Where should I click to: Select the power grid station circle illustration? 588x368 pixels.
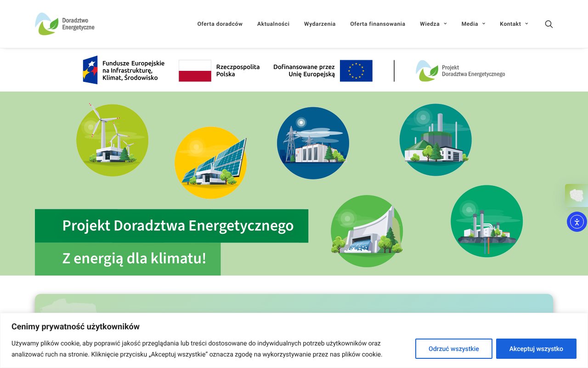click(x=313, y=143)
